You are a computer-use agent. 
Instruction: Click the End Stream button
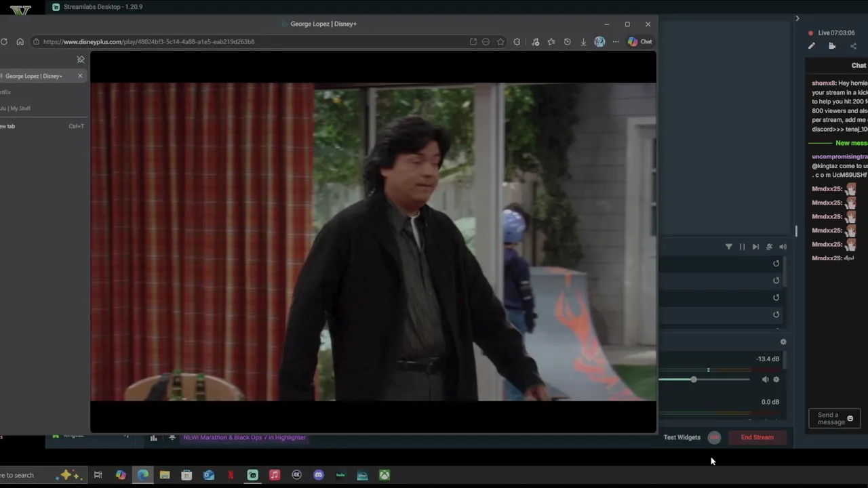click(x=757, y=437)
